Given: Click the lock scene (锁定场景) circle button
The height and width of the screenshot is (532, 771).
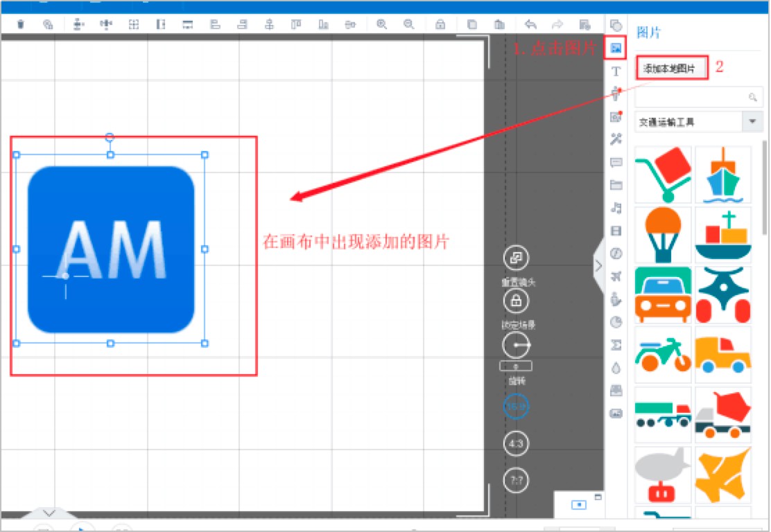Looking at the screenshot, I should [516, 300].
